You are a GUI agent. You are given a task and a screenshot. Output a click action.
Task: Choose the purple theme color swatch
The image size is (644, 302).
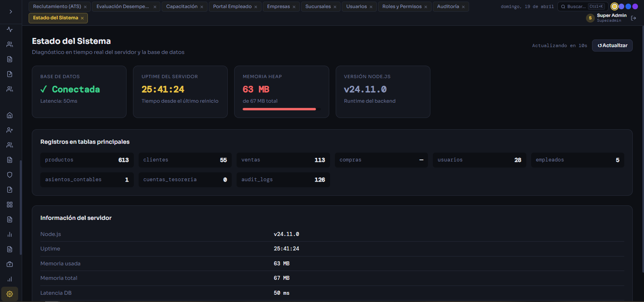coord(635,6)
